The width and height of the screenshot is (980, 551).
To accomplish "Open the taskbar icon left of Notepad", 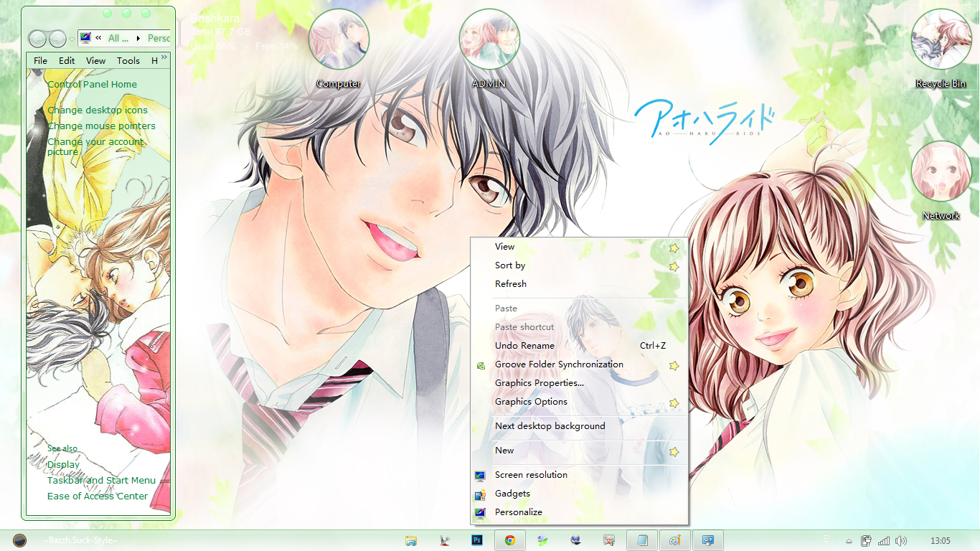I will (x=609, y=540).
